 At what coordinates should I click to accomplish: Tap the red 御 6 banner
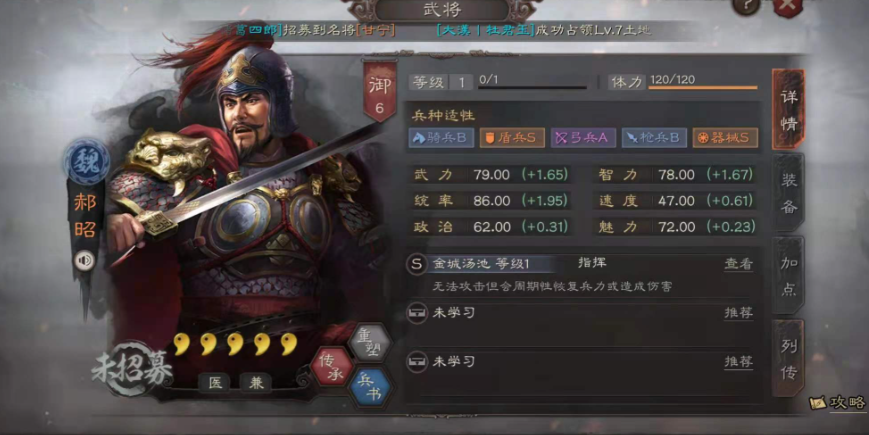(380, 92)
